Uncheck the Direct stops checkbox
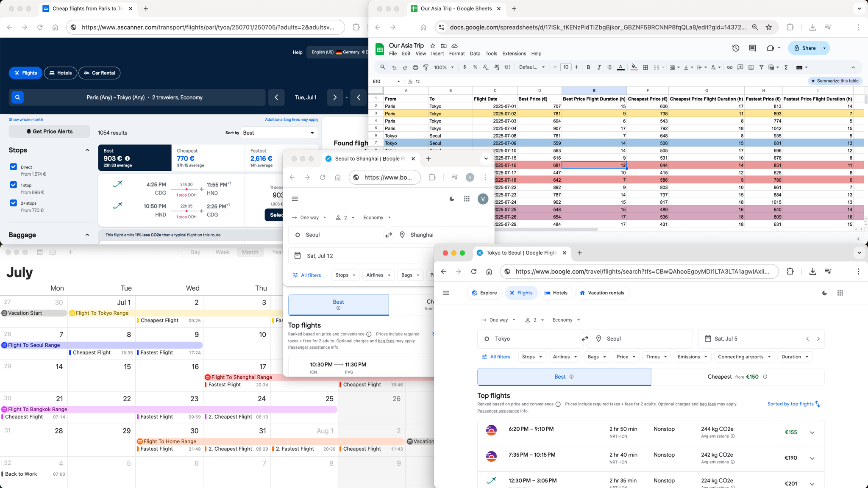This screenshot has height=488, width=868. pos(13,167)
